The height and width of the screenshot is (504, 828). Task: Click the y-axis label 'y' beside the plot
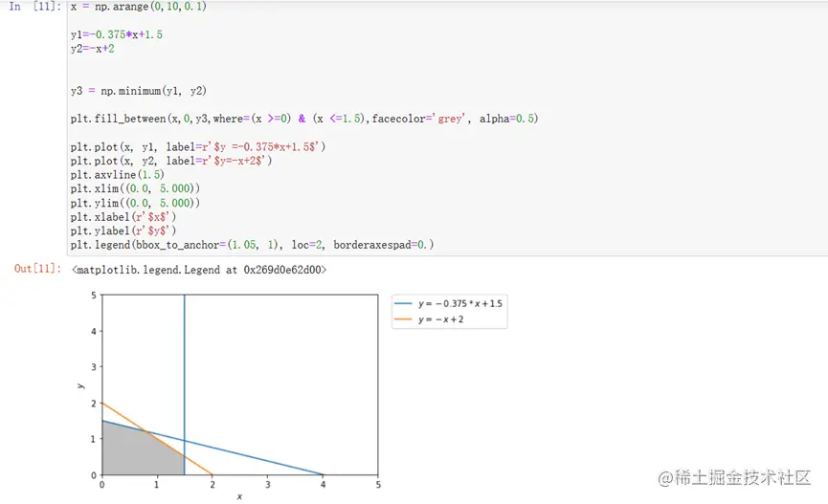tap(80, 385)
